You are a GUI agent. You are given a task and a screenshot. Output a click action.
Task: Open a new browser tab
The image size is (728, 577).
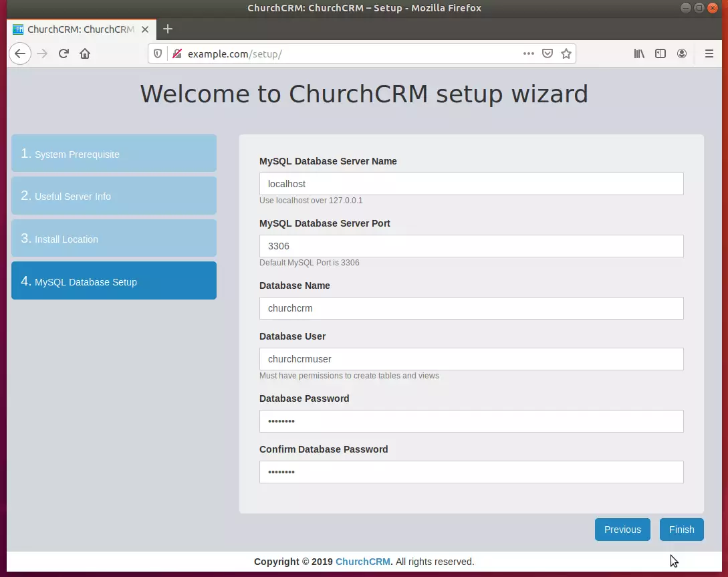pos(168,29)
